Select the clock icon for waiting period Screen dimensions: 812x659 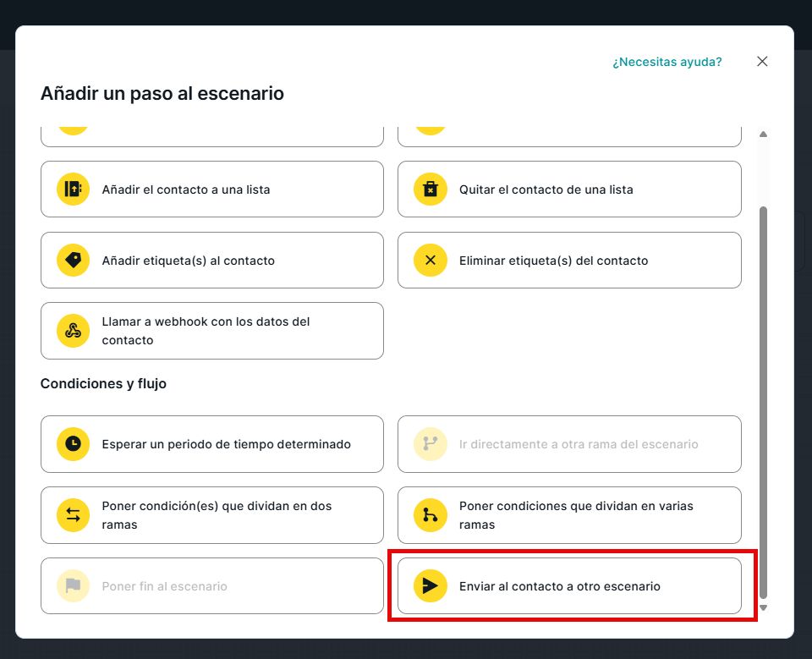73,444
